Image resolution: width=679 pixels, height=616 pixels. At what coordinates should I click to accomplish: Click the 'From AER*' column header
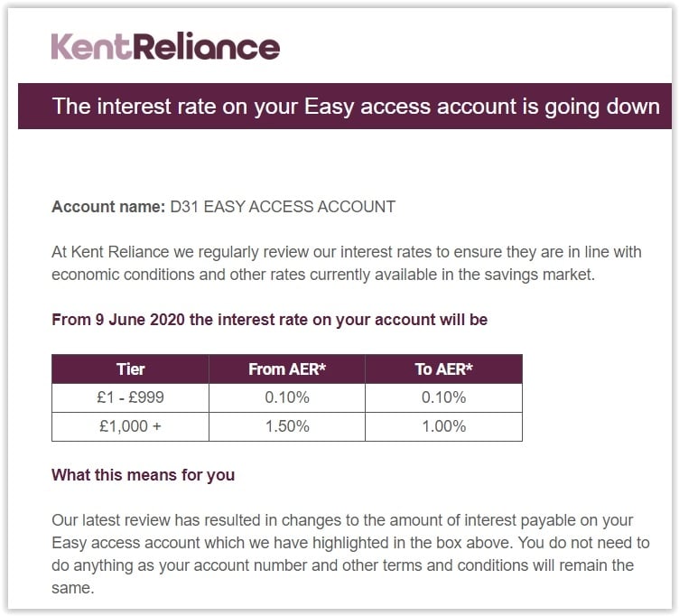coord(286,369)
